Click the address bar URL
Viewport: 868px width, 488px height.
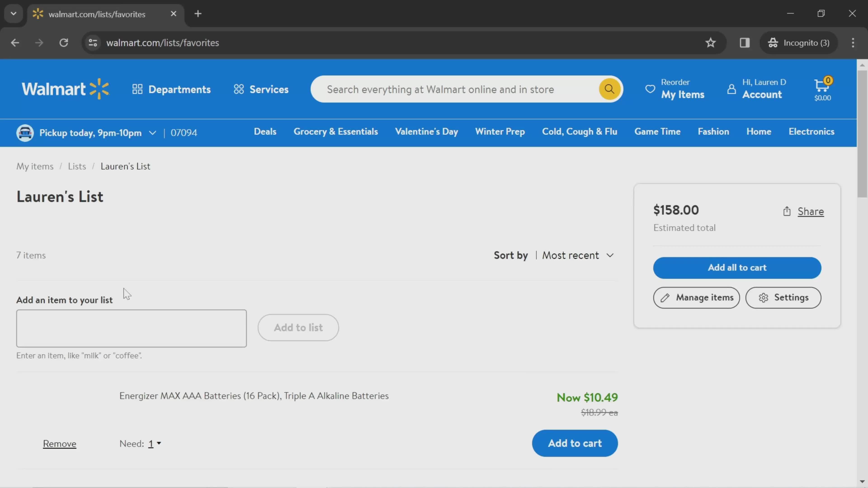[163, 43]
